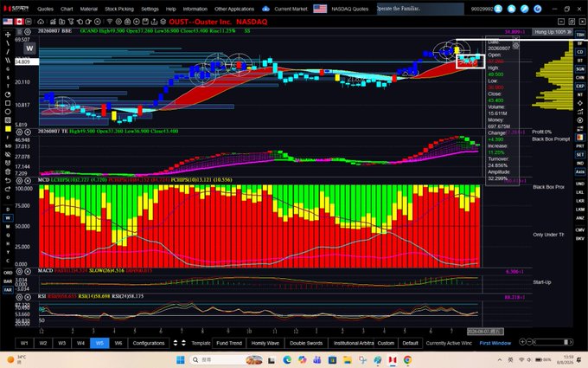Image resolution: width=588 pixels, height=368 pixels.
Task: Click the W watermark period badge
Action: coord(29,48)
